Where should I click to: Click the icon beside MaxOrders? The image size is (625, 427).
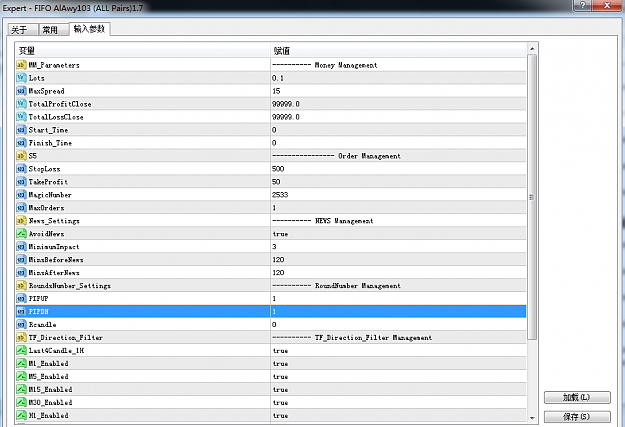(x=22, y=207)
